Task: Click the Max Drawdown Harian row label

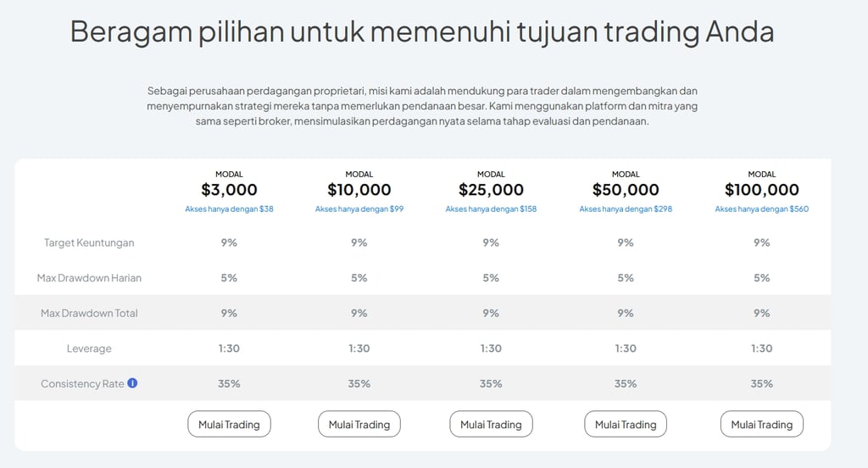Action: click(89, 277)
